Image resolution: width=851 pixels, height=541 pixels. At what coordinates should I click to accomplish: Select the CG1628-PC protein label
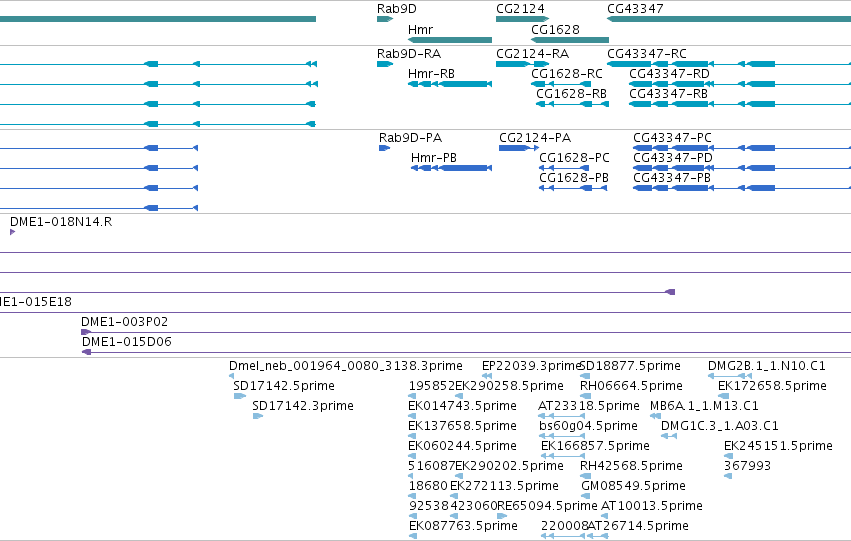click(574, 158)
